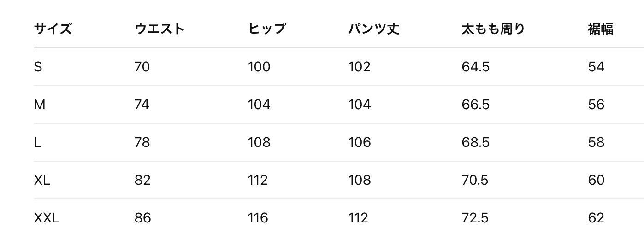
Task: Click the 裾幅 column header
Action: [600, 29]
